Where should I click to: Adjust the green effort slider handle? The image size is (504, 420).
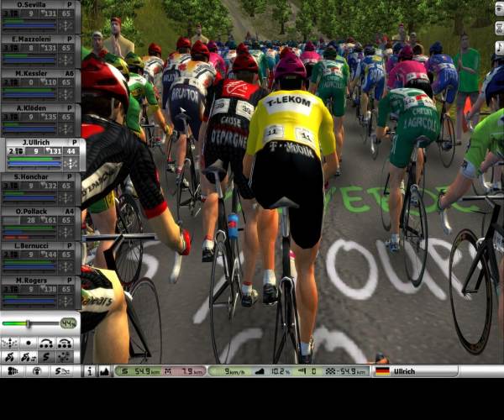29,323
